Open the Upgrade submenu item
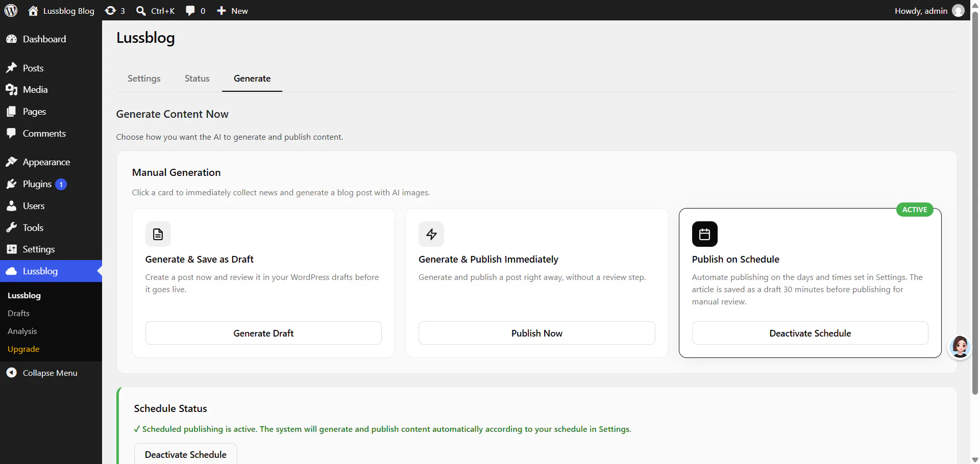The height and width of the screenshot is (464, 980). (23, 349)
